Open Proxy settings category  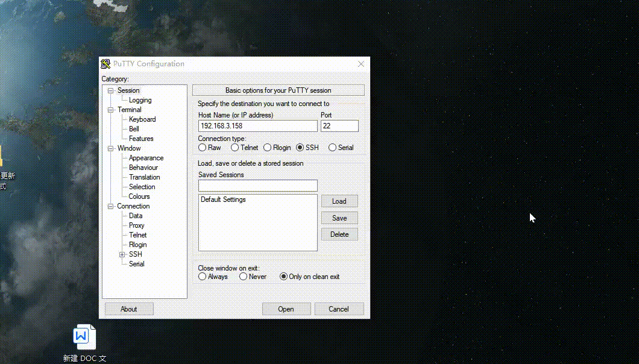click(136, 225)
